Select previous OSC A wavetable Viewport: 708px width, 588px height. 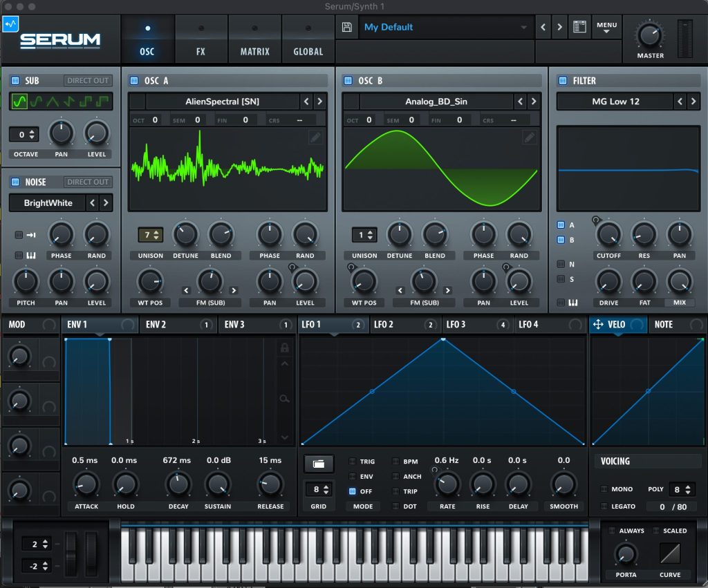click(306, 102)
